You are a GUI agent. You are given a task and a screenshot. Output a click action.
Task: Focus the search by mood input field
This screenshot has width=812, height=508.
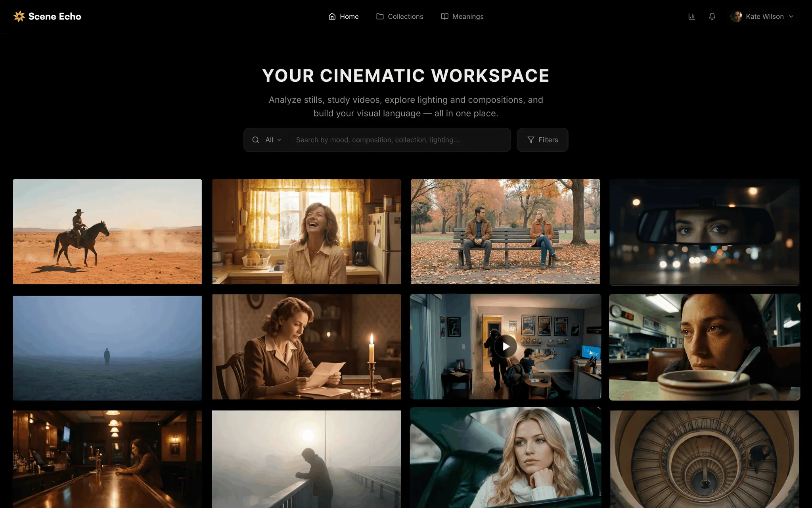pos(399,140)
